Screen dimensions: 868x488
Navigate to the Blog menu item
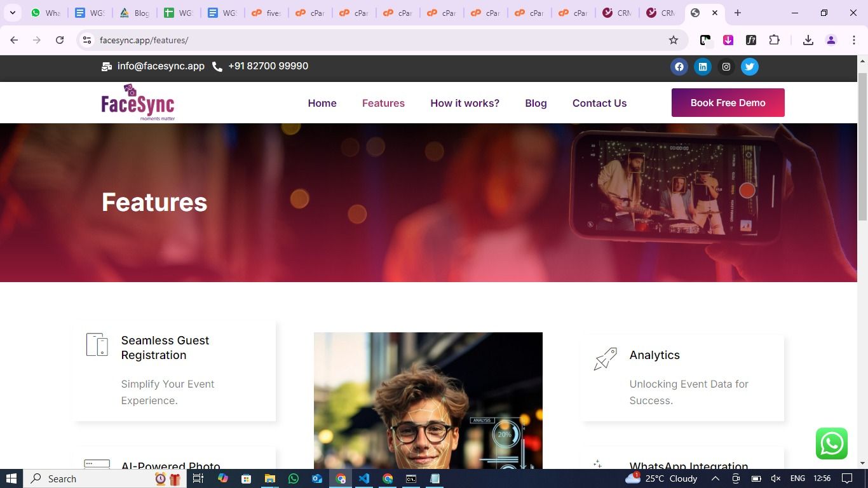coord(536,103)
